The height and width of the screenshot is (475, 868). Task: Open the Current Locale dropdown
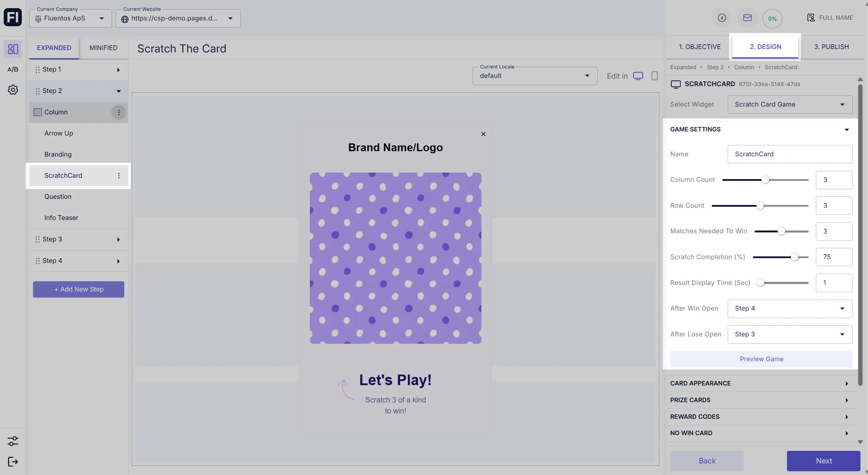click(535, 76)
